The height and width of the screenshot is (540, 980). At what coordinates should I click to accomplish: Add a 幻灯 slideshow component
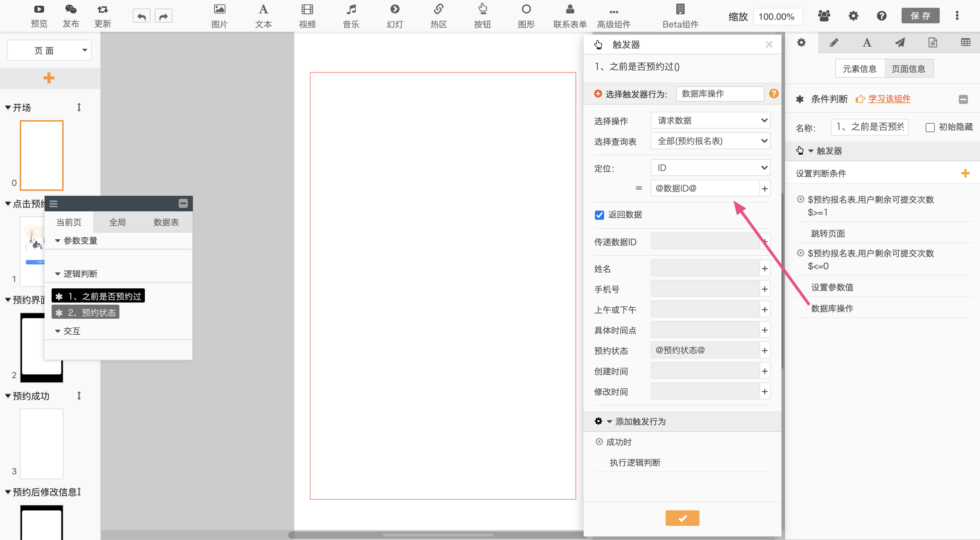click(x=395, y=15)
